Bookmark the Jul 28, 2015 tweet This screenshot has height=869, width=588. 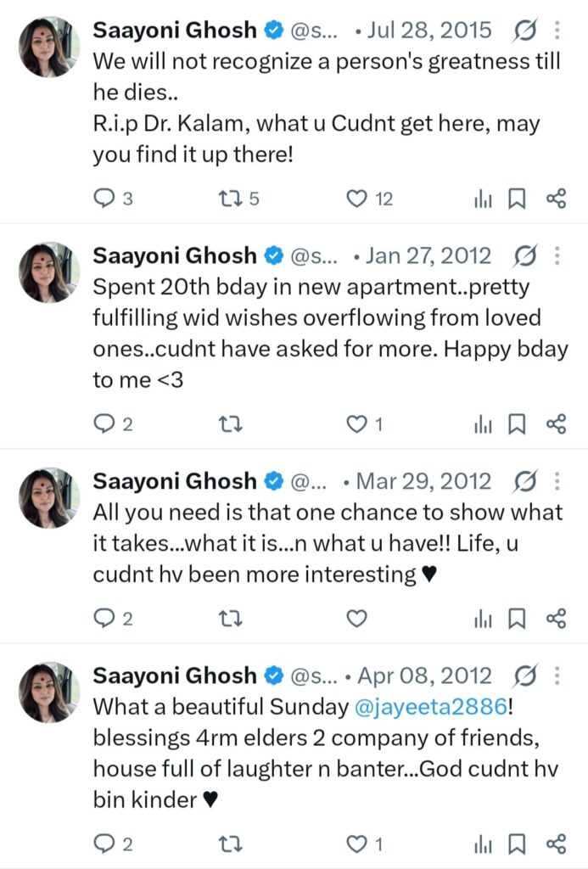point(517,199)
